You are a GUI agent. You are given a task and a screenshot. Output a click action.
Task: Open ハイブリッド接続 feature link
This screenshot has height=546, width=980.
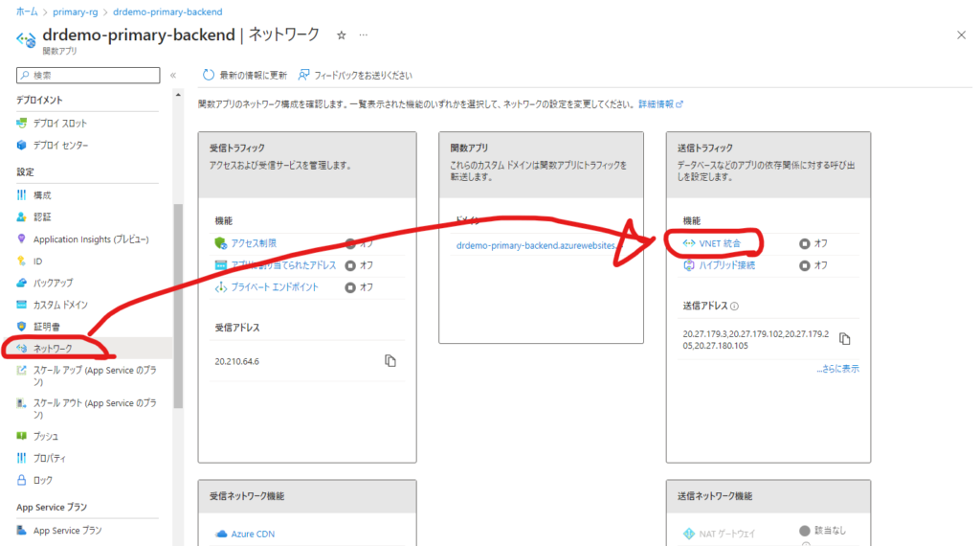tap(727, 265)
